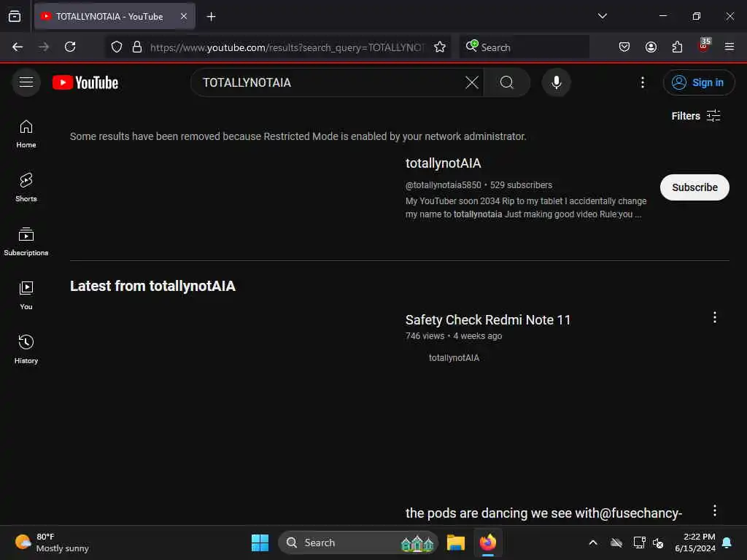
Task: Show hidden system tray icons
Action: [593, 542]
